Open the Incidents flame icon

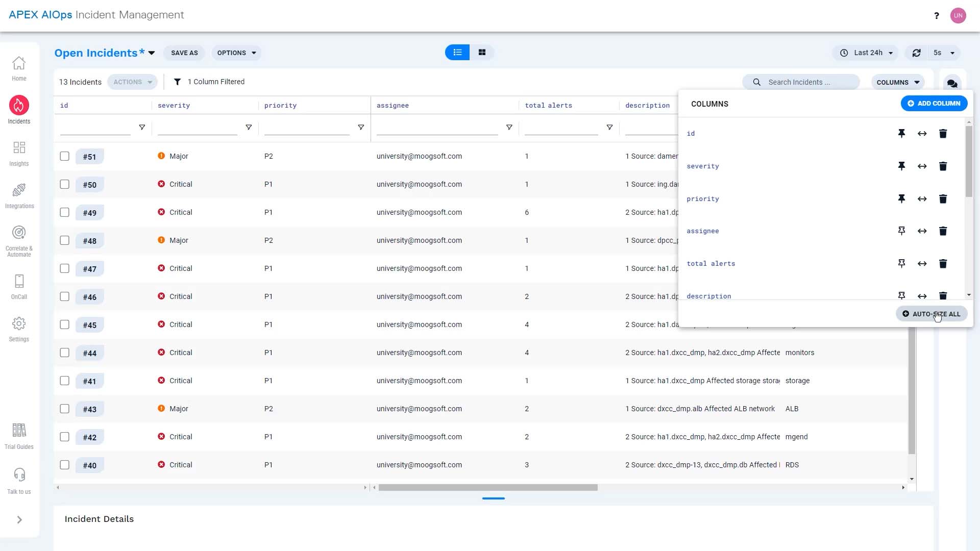click(x=19, y=106)
